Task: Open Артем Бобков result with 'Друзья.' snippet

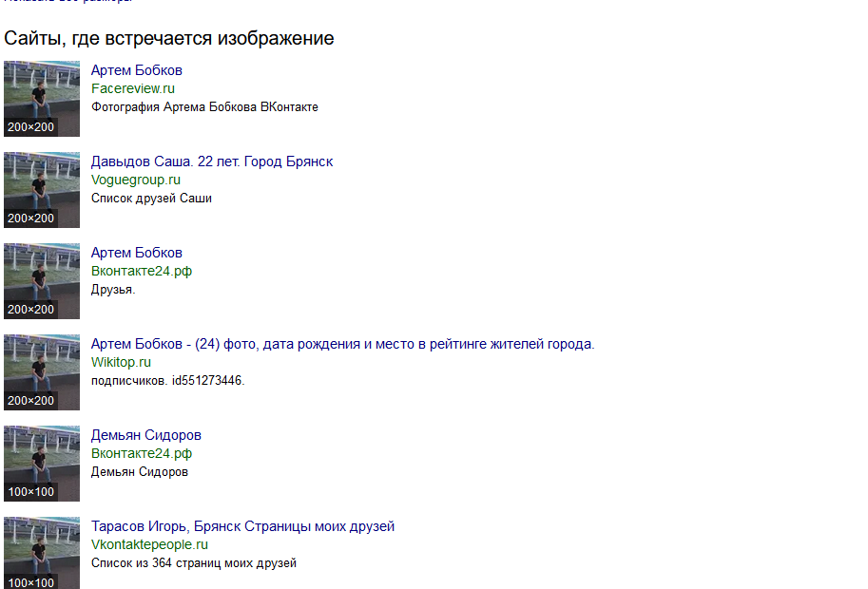Action: pyautogui.click(x=136, y=253)
